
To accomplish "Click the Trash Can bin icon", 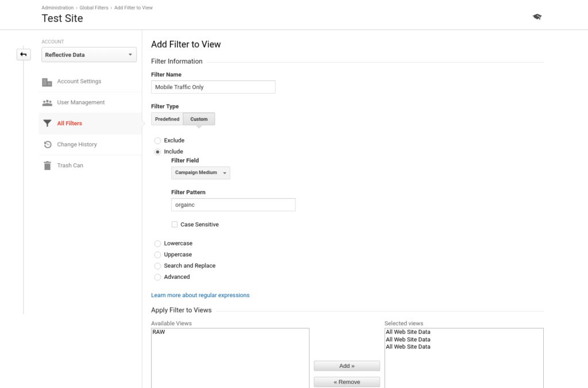I will pyautogui.click(x=47, y=166).
